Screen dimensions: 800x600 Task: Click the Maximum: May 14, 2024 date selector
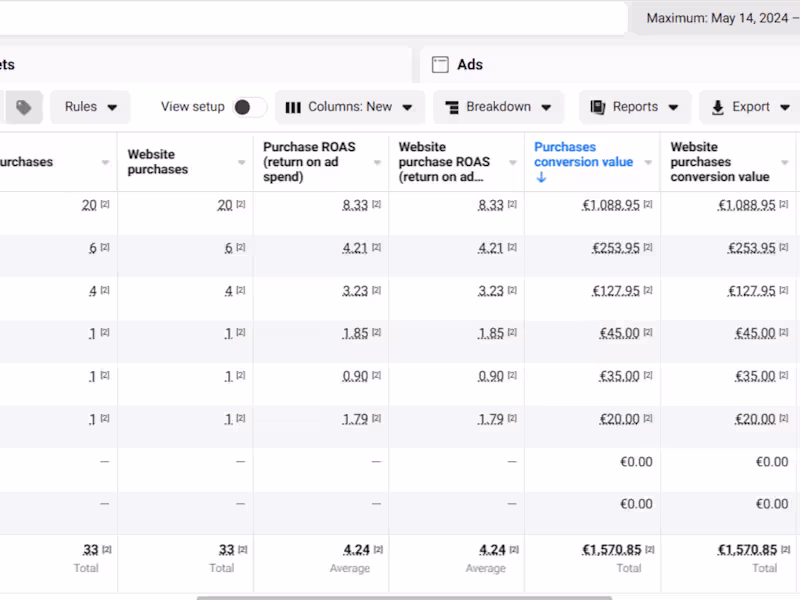716,18
